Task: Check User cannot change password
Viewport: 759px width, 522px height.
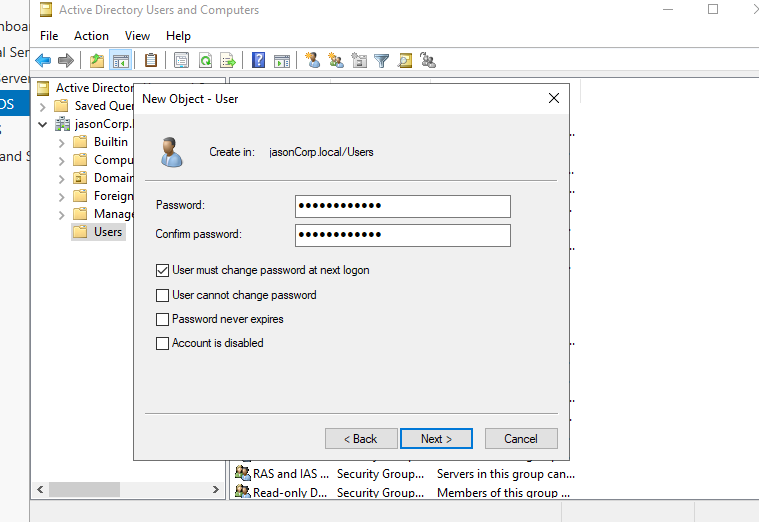Action: tap(162, 295)
